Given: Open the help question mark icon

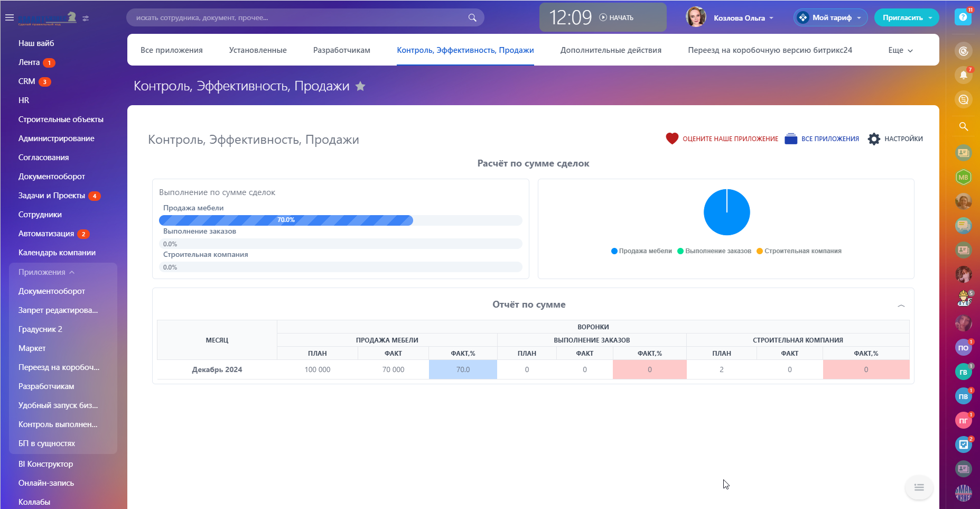Looking at the screenshot, I should pos(963,17).
